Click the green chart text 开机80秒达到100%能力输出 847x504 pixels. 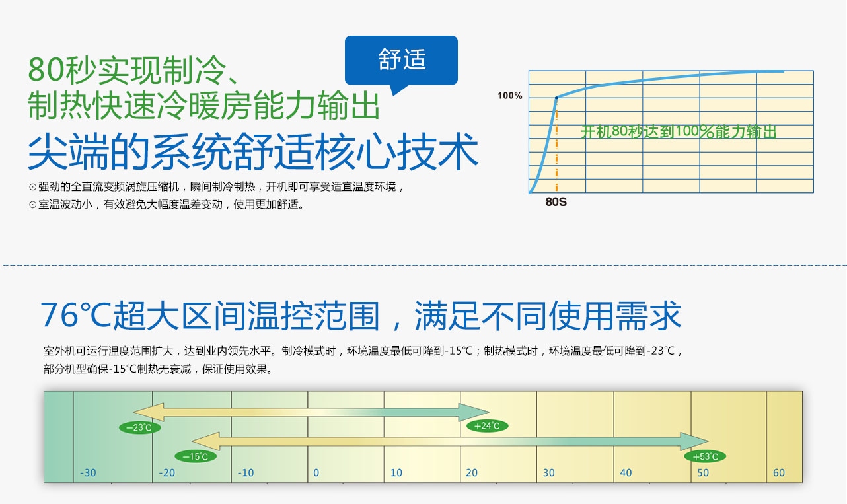(679, 132)
